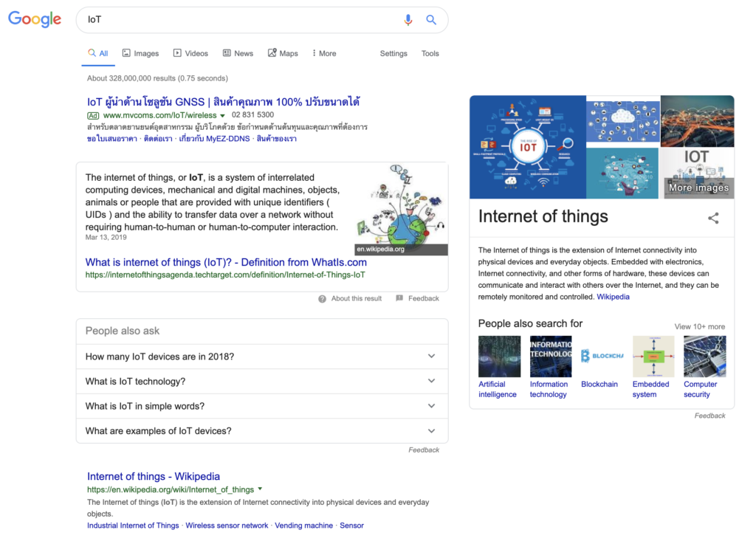Image resolution: width=756 pixels, height=547 pixels.
Task: Expand 'What are examples of IoT devices?'
Action: pyautogui.click(x=262, y=431)
